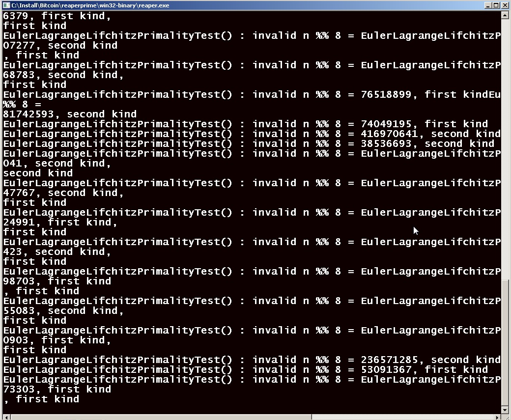Click the horizontal scrollbar thumb
Screen dimensions: 511x420
(161, 417)
